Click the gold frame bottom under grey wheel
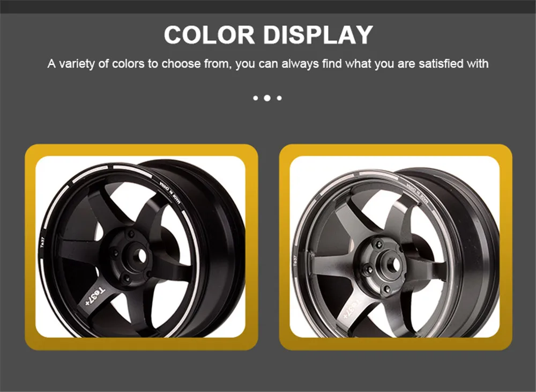Image resolution: width=536 pixels, height=392 pixels. pyautogui.click(x=396, y=344)
